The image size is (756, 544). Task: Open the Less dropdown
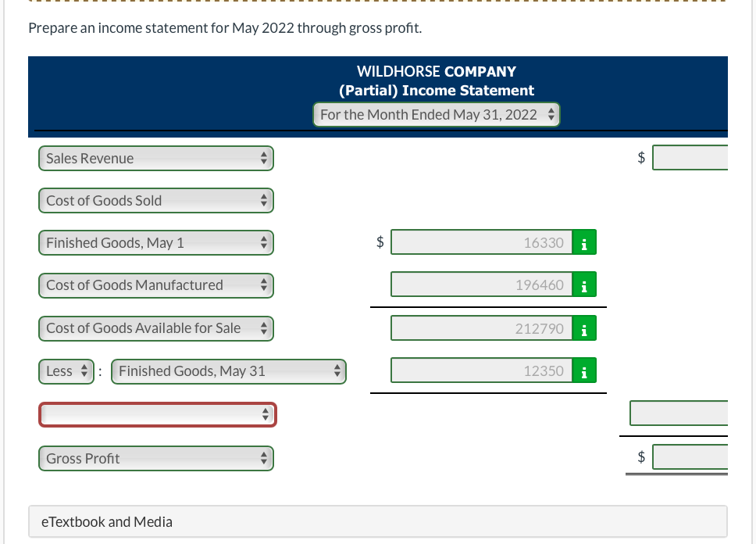[66, 371]
